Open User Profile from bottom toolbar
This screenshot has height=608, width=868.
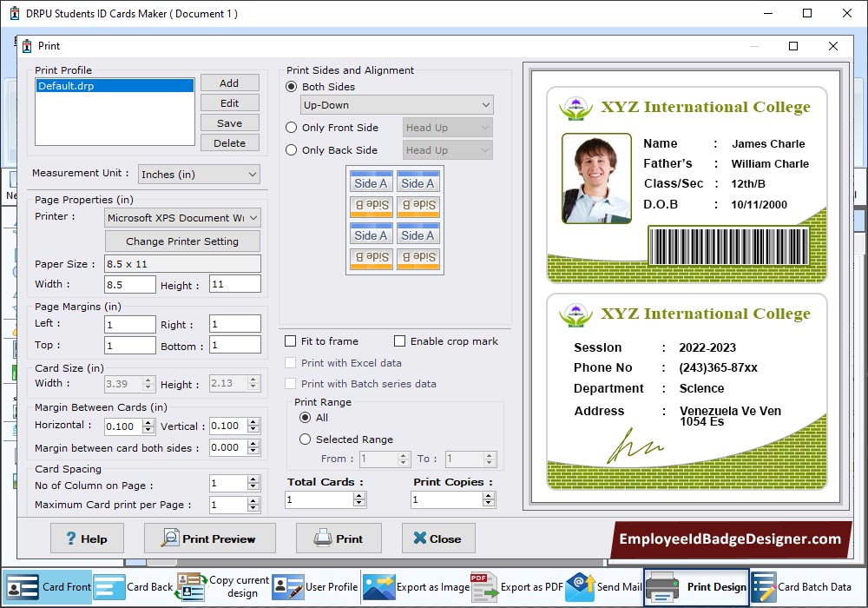click(287, 587)
